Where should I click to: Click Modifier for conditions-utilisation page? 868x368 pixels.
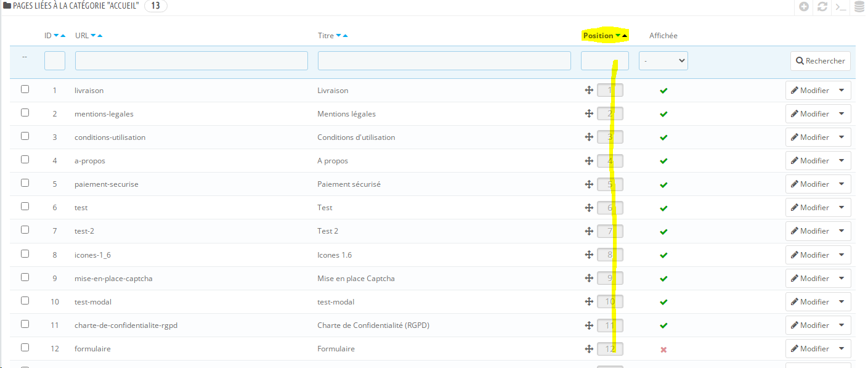point(809,137)
